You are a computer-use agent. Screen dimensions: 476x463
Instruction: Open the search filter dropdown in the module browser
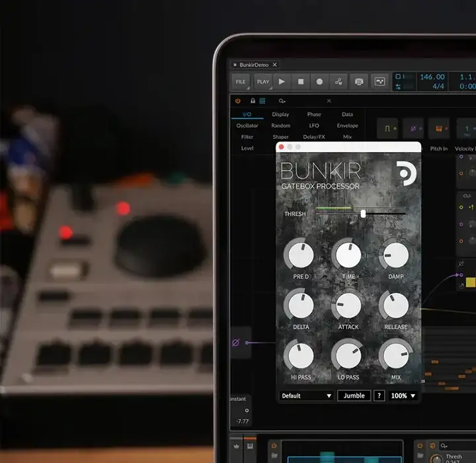[282, 101]
